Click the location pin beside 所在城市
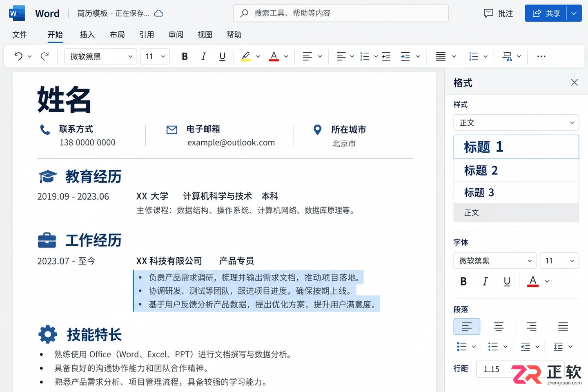The image size is (588, 392). (317, 130)
